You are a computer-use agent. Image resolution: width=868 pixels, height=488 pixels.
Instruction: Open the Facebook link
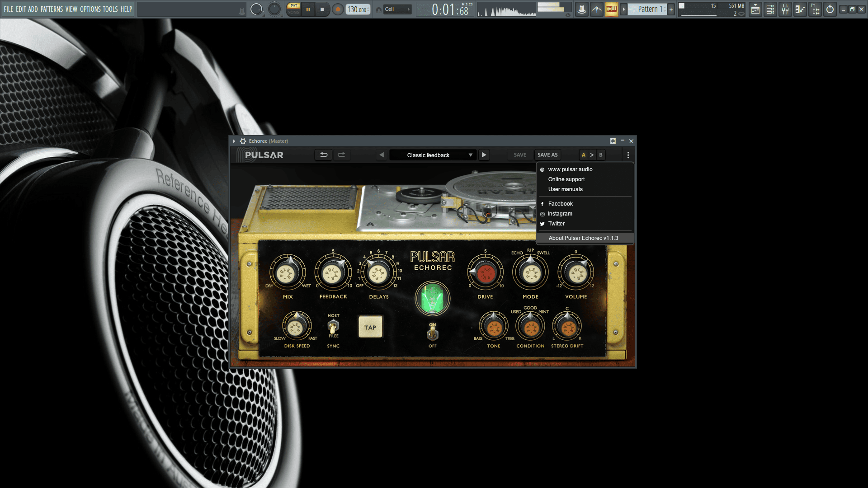click(585, 204)
